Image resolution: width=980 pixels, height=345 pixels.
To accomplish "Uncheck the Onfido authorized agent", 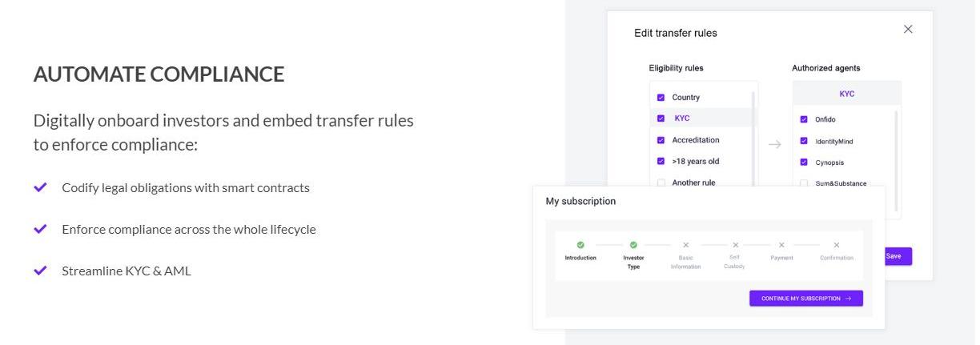I will pyautogui.click(x=804, y=119).
